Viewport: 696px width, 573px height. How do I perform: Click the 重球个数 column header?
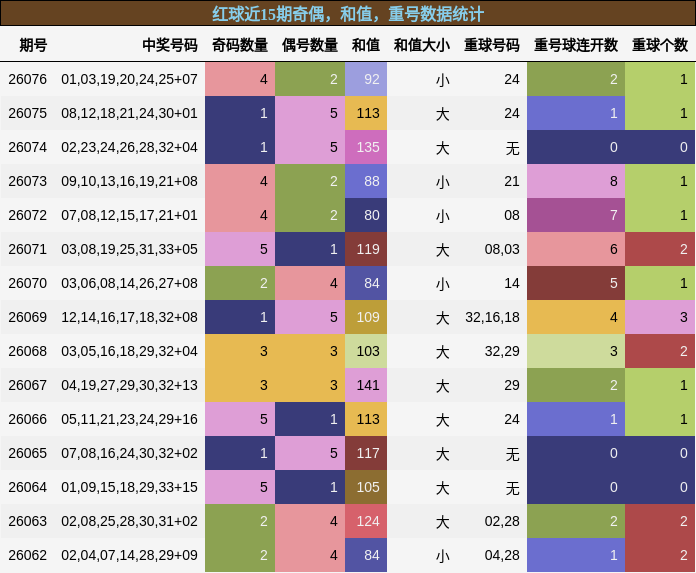pyautogui.click(x=660, y=45)
